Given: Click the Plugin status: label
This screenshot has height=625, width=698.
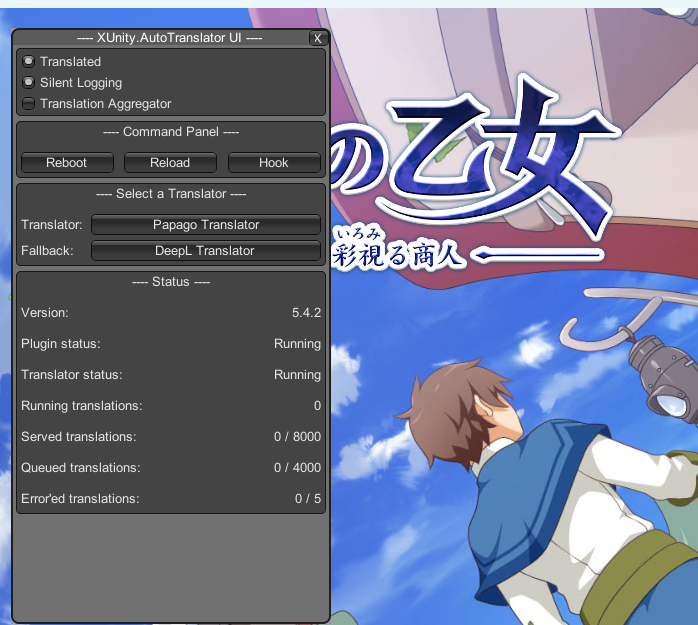Looking at the screenshot, I should click(61, 344).
